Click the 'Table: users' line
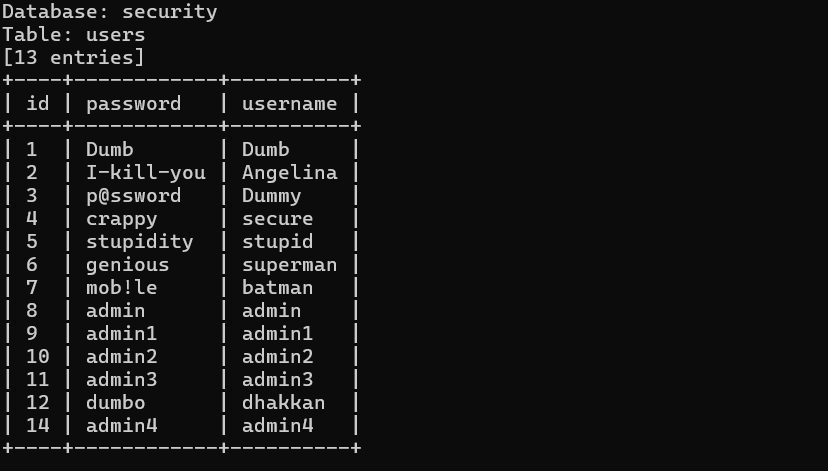The image size is (828, 471). (74, 35)
